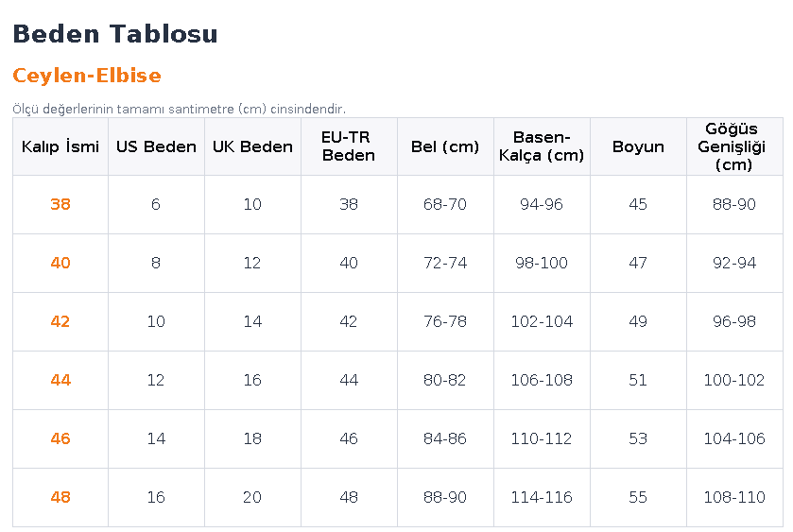This screenshot has width=793, height=532.
Task: Select the Ceylen-Elbise title
Action: pyautogui.click(x=87, y=76)
